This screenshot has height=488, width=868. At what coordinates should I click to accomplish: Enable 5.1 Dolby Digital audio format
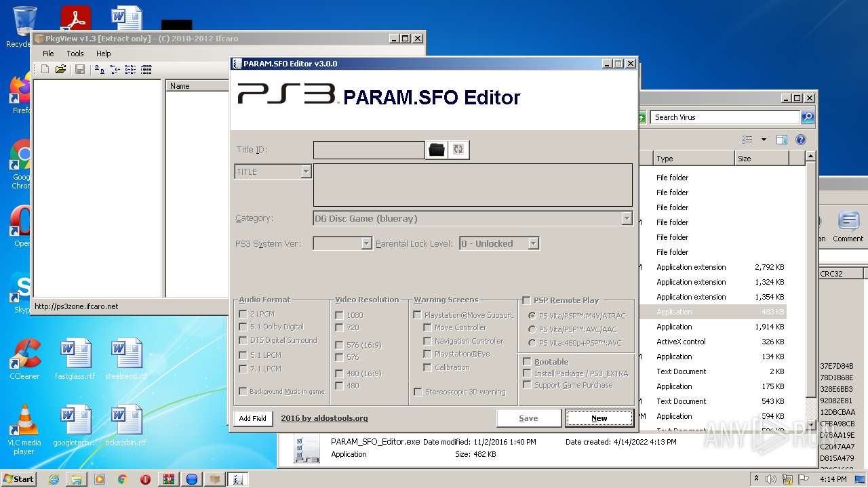point(243,327)
